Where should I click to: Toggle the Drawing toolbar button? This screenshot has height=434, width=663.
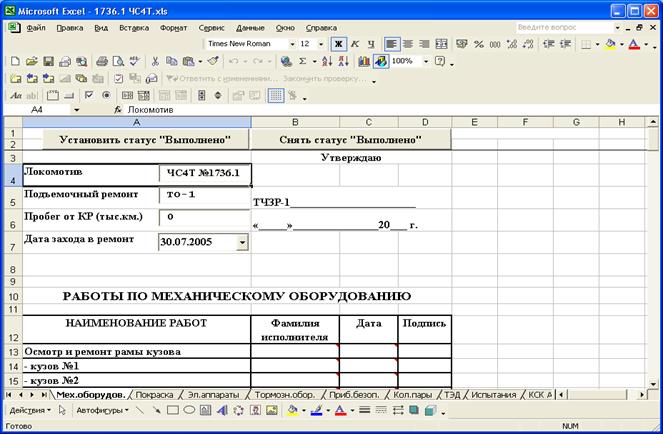point(381,61)
